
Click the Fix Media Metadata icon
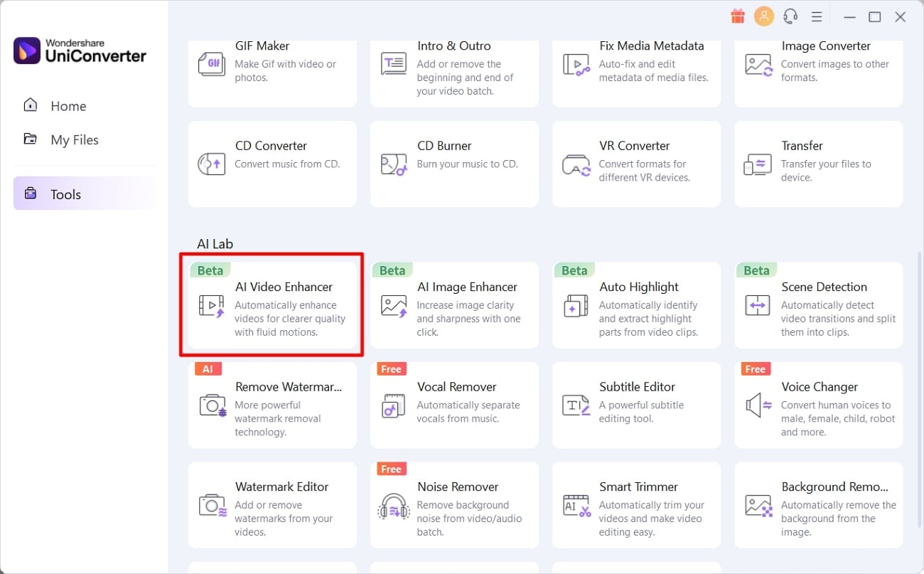576,64
